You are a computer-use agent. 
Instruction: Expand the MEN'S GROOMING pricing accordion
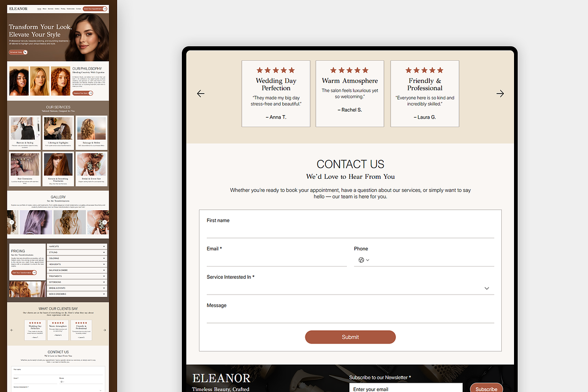pos(77,294)
